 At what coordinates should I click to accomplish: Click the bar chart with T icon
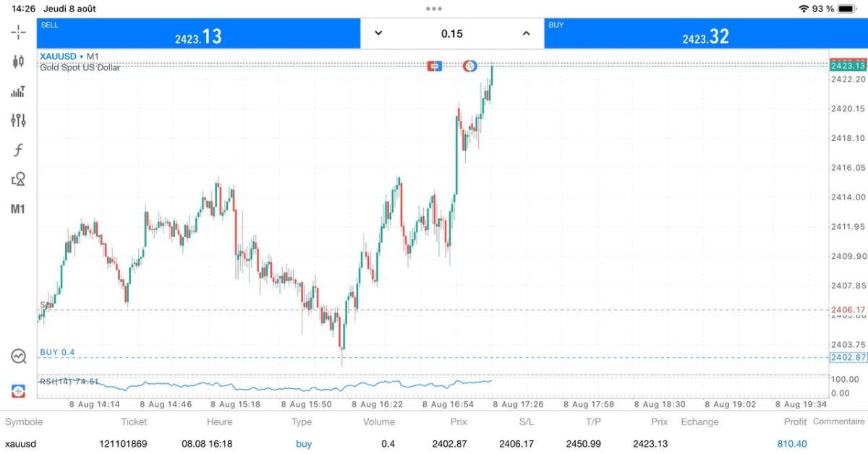coord(18,92)
